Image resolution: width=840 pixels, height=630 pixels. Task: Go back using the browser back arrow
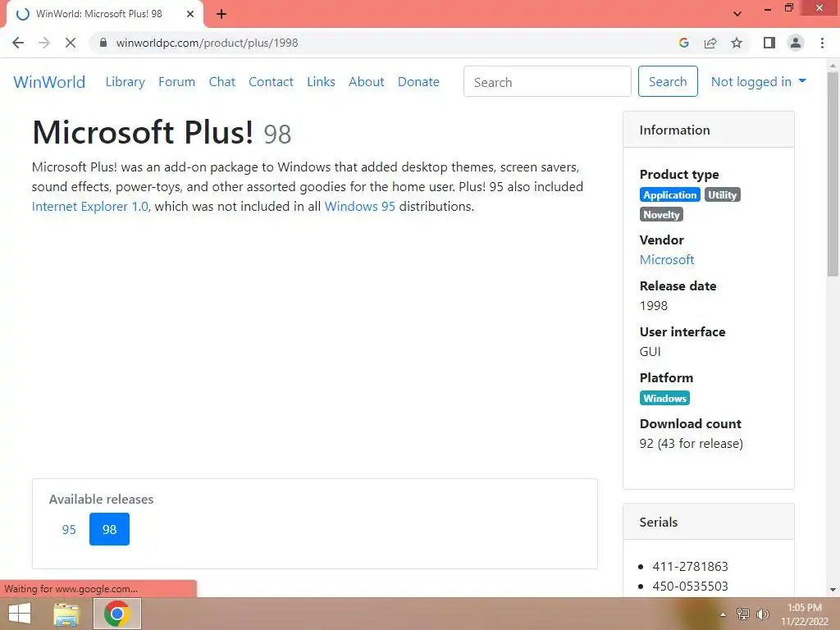tap(18, 43)
